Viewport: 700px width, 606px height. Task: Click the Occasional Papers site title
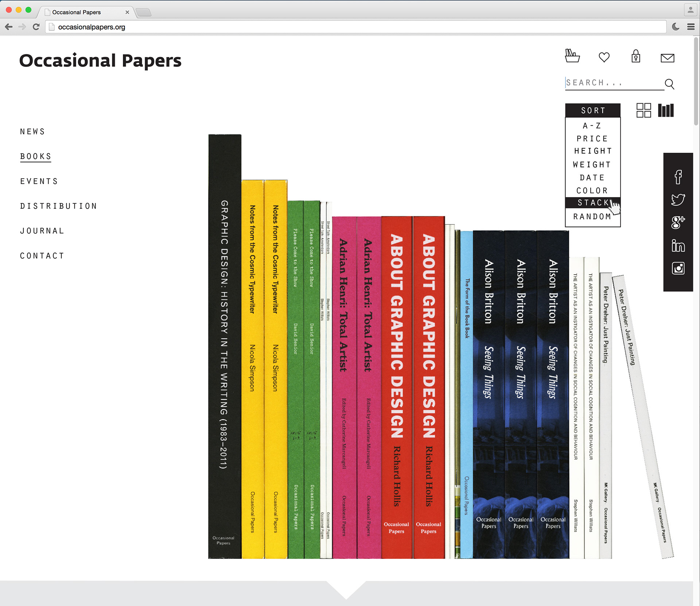(100, 61)
